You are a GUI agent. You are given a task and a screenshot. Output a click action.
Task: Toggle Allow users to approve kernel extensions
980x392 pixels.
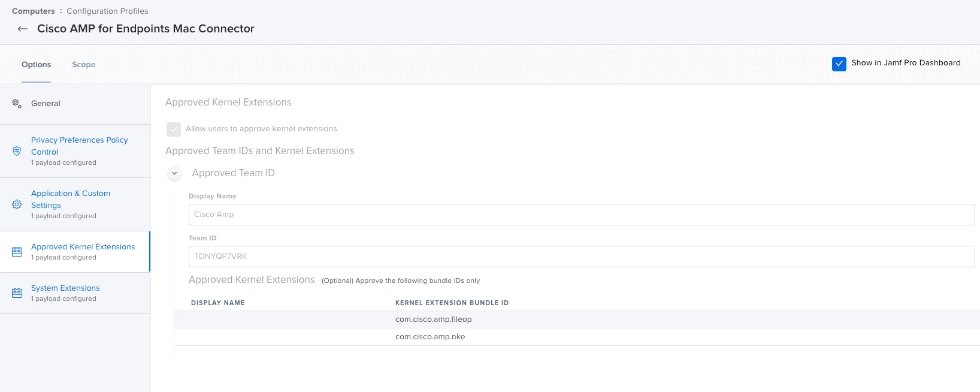point(174,129)
